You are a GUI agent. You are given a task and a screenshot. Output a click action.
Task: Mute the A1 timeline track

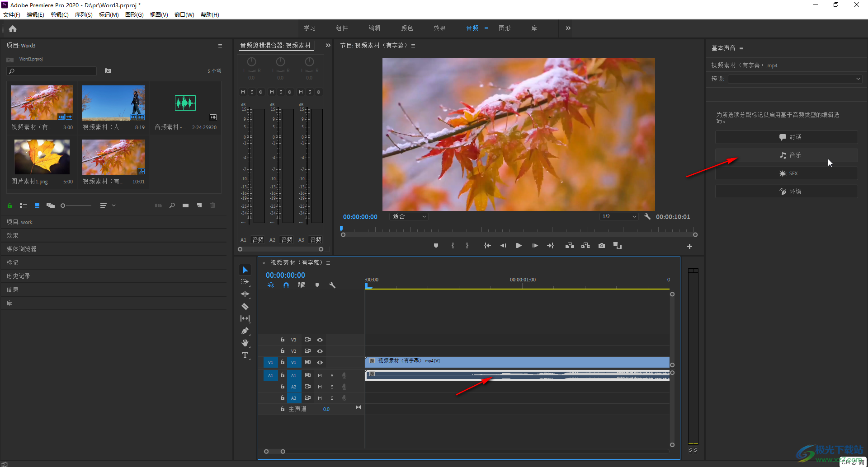pos(320,375)
